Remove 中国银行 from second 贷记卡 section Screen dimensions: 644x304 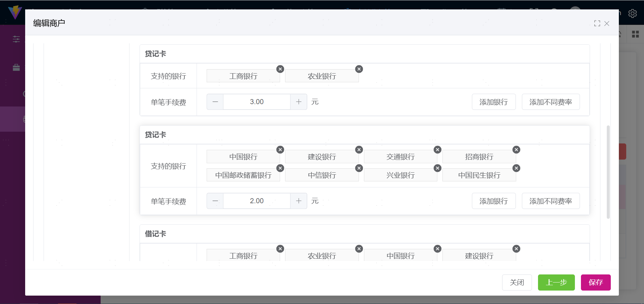pos(280,150)
